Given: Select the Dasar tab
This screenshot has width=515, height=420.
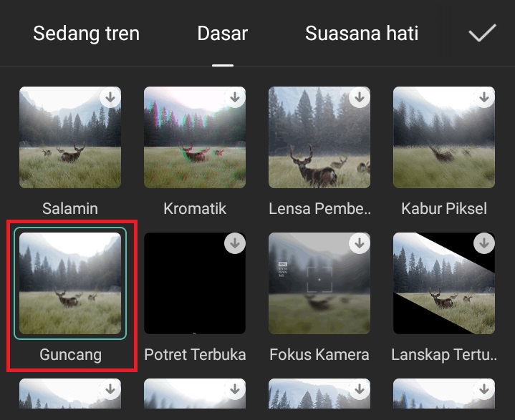Looking at the screenshot, I should click(x=222, y=33).
